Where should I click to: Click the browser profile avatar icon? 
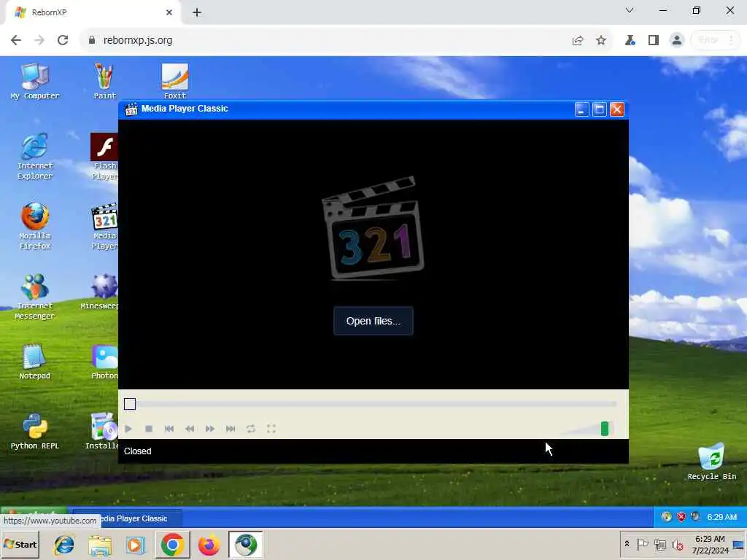pyautogui.click(x=676, y=41)
